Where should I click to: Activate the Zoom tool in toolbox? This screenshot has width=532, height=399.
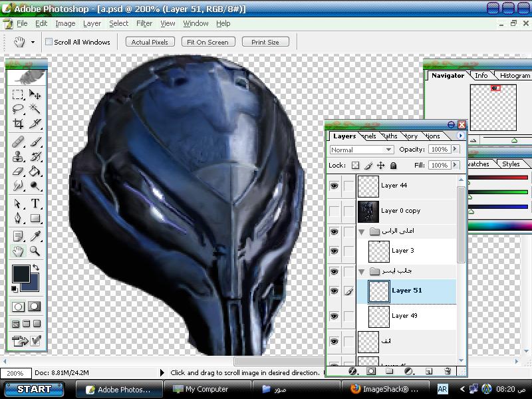[x=35, y=251]
